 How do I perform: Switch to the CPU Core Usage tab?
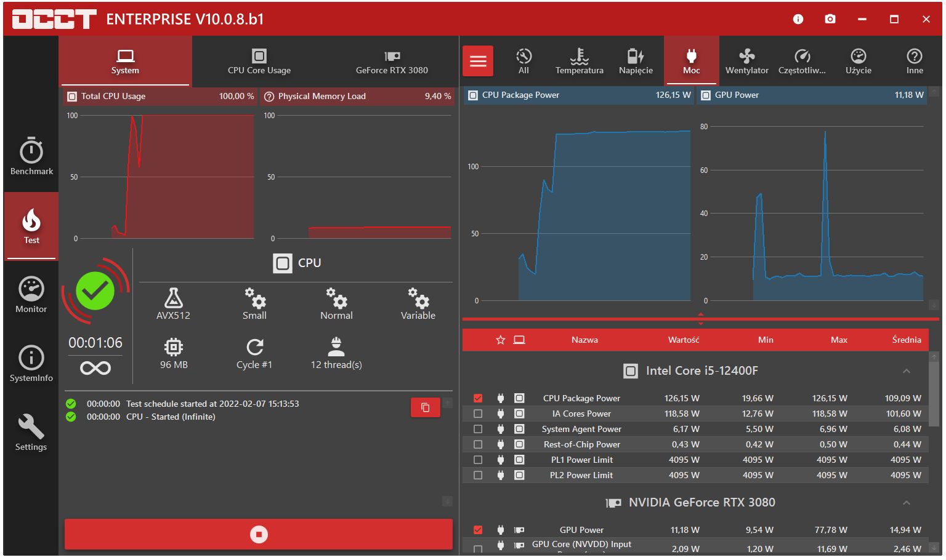[259, 61]
